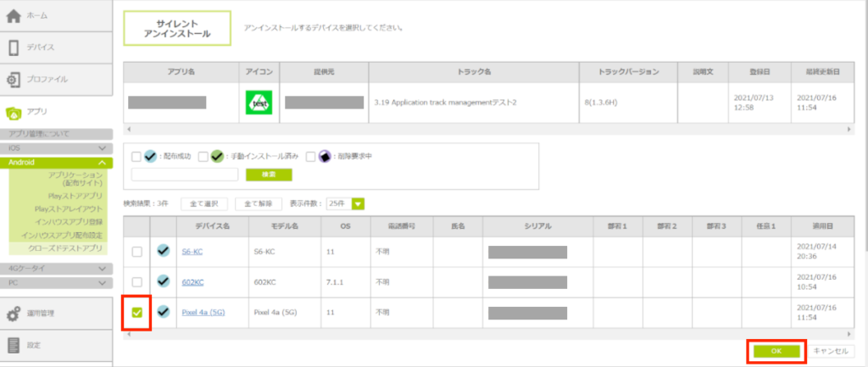
Task: Check the S6-KC device checkbox
Action: [x=136, y=252]
